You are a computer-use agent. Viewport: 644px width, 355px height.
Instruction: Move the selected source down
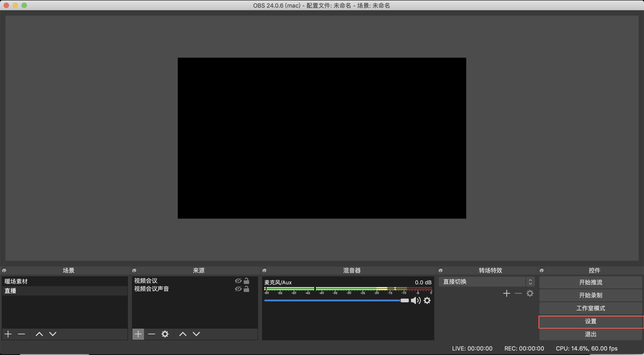click(196, 334)
